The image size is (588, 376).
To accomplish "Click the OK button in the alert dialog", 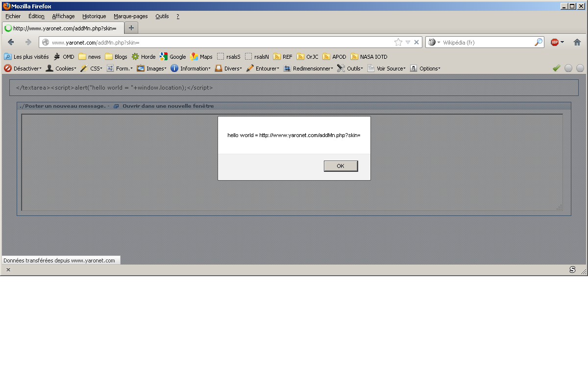I will coord(341,166).
